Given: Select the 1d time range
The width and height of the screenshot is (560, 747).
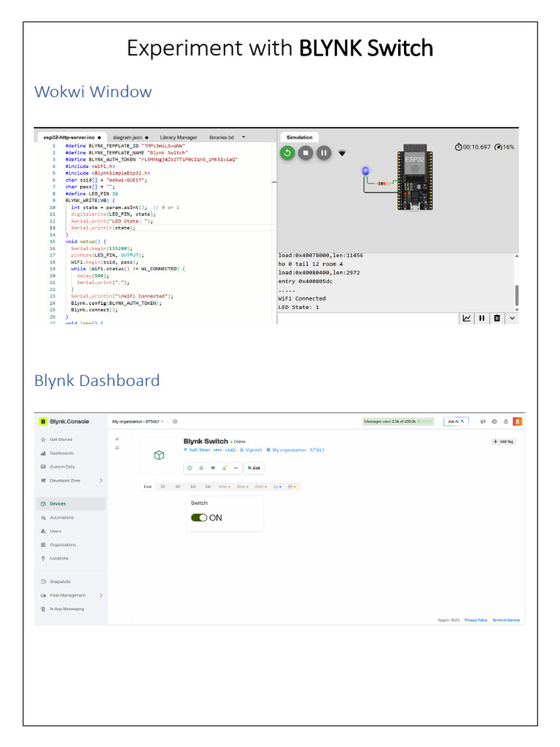Looking at the screenshot, I should tap(192, 487).
